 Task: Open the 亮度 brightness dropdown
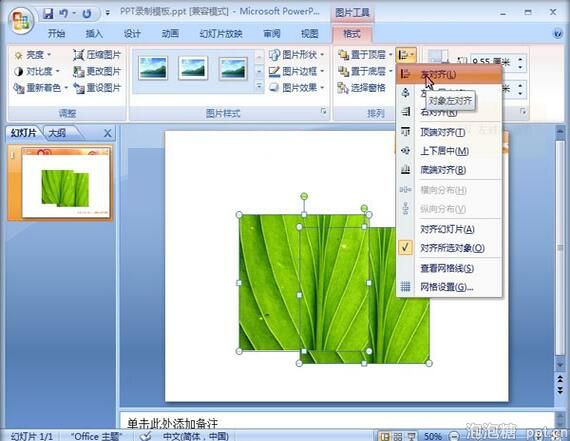coord(33,55)
